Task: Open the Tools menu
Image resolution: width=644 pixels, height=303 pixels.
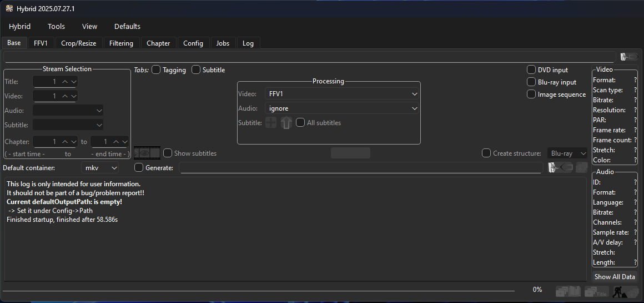Action: click(56, 26)
